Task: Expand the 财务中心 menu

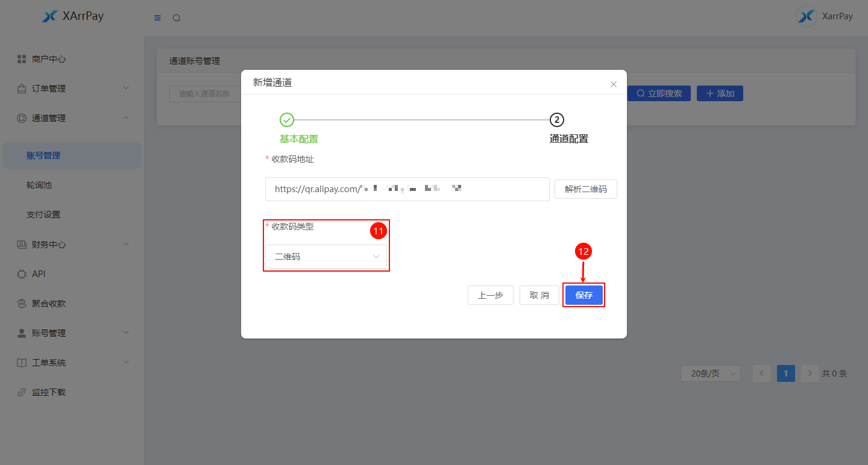Action: coord(72,245)
